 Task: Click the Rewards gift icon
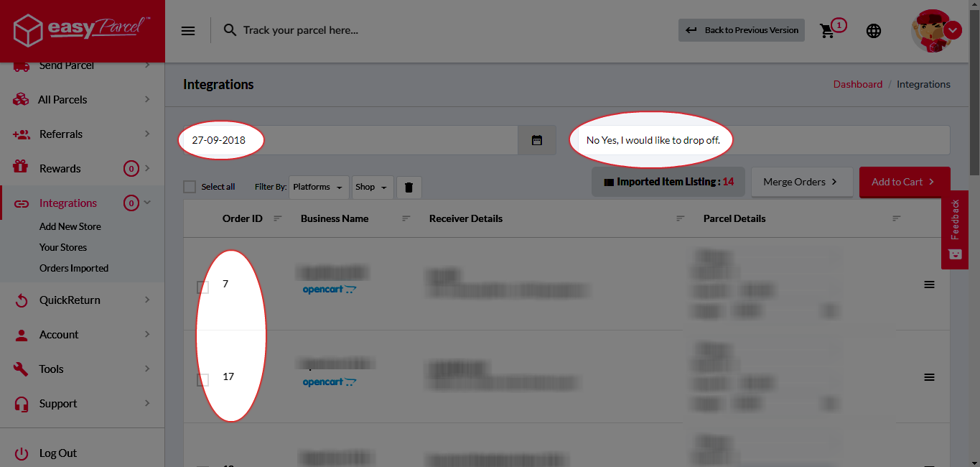coord(21,168)
